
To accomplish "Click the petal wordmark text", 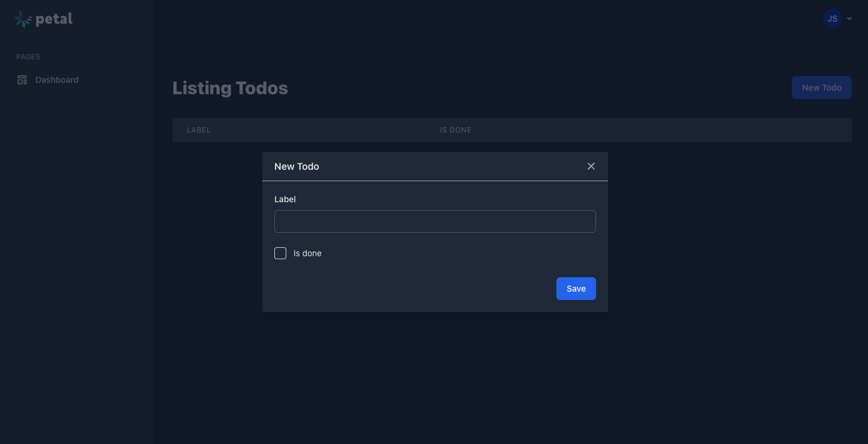I will pyautogui.click(x=54, y=19).
